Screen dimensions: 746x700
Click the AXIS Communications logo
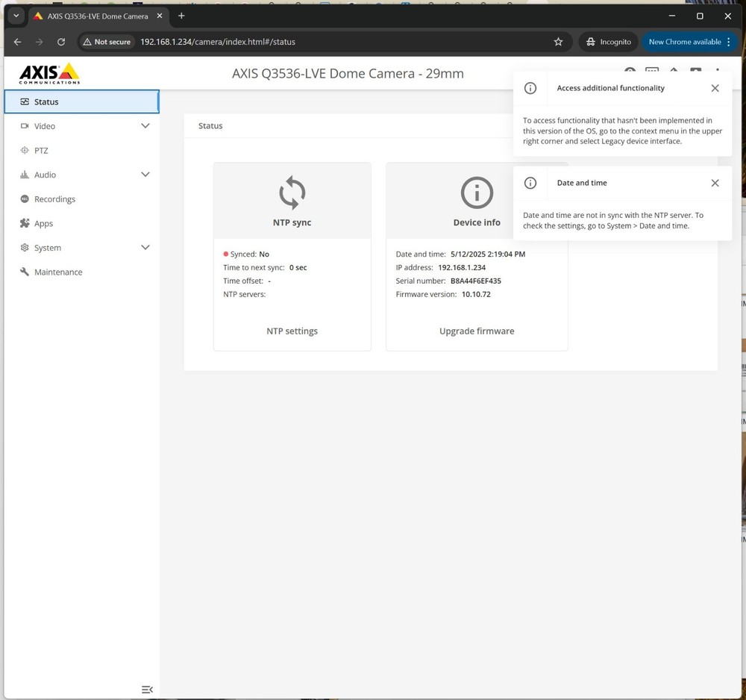[49, 73]
